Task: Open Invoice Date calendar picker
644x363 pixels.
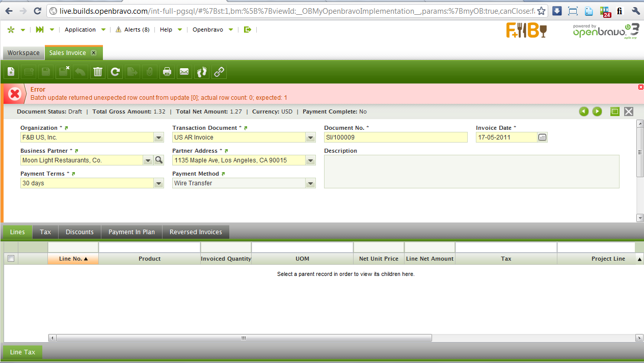Action: (542, 137)
